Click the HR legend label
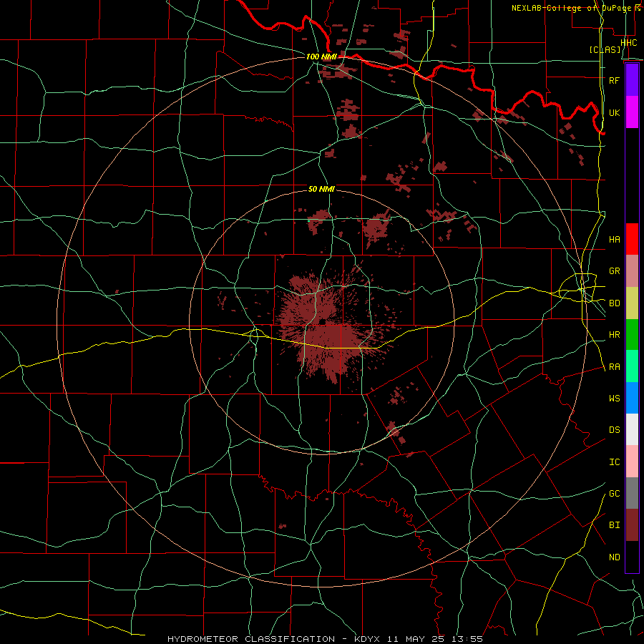Viewport: 644px width, 644px height. (614, 335)
